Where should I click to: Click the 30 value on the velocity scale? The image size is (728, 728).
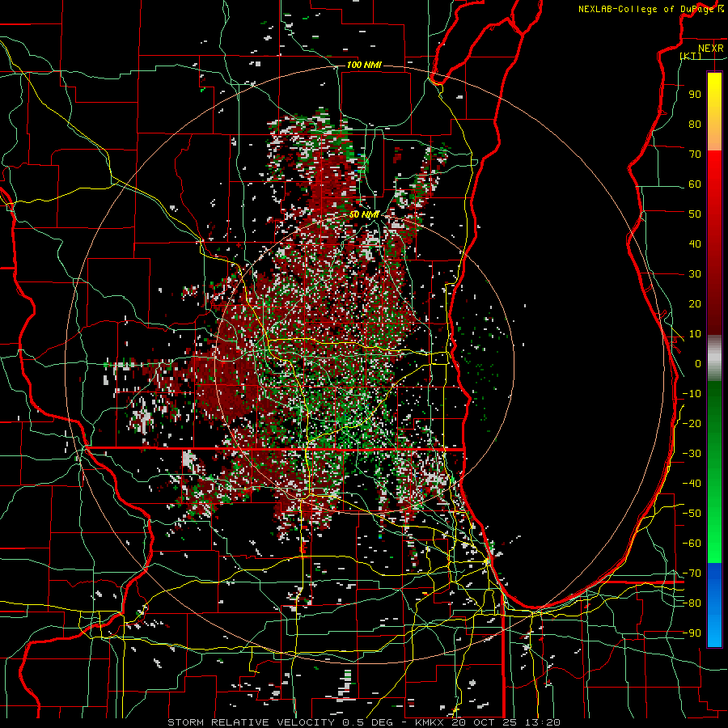[695, 274]
